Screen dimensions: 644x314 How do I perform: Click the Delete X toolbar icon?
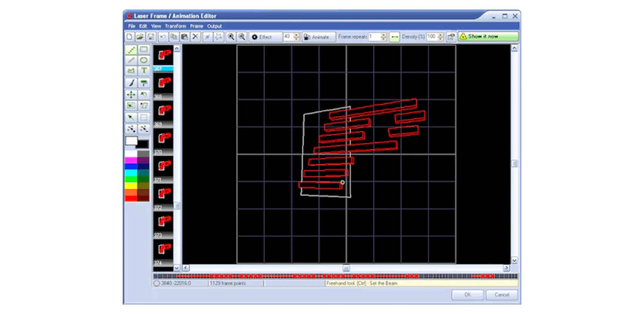click(x=195, y=37)
